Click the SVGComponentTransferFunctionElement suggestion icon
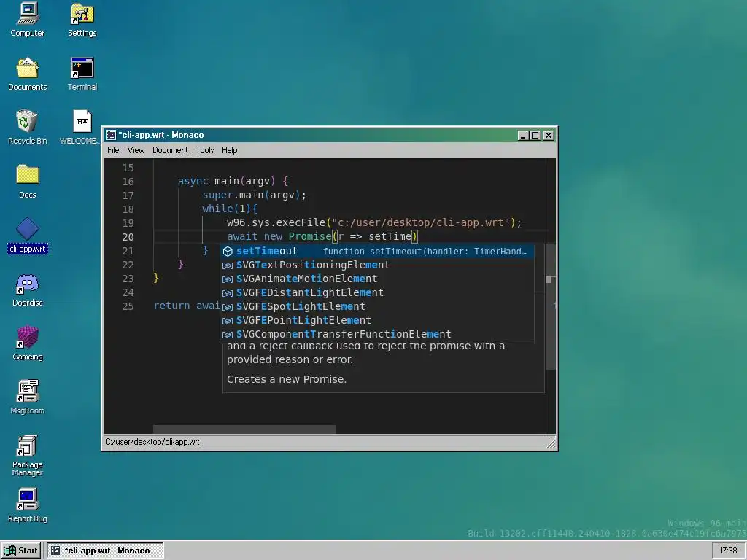Image resolution: width=747 pixels, height=560 pixels. [228, 334]
